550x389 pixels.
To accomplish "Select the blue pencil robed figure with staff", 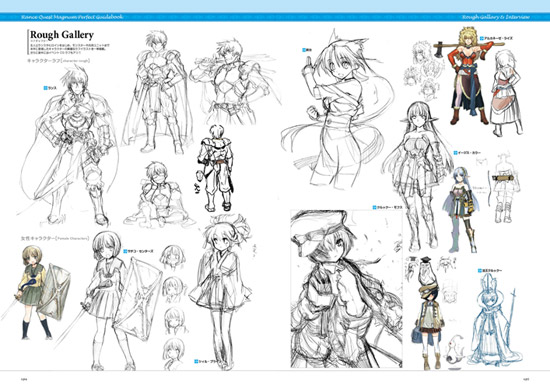I will (495, 319).
